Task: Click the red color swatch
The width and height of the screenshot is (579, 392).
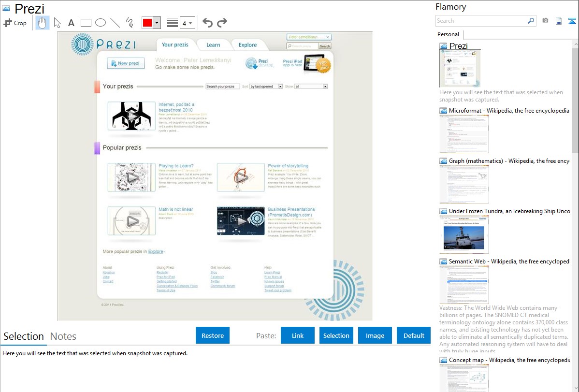Action: pos(147,23)
